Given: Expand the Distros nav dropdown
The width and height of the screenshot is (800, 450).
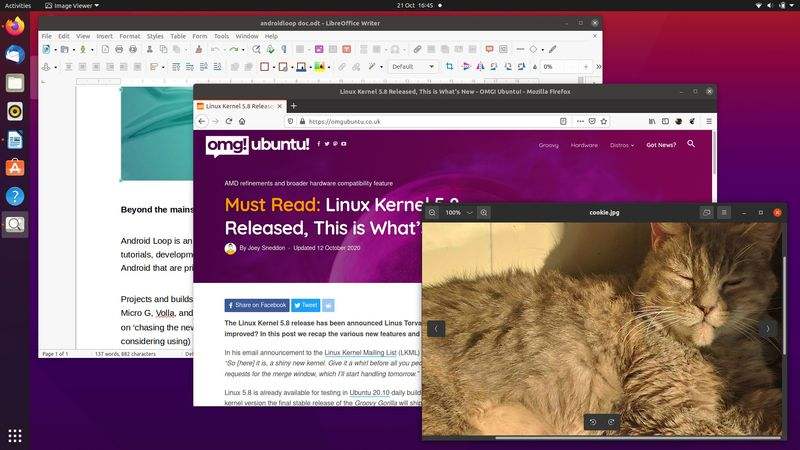Looking at the screenshot, I should (622, 145).
